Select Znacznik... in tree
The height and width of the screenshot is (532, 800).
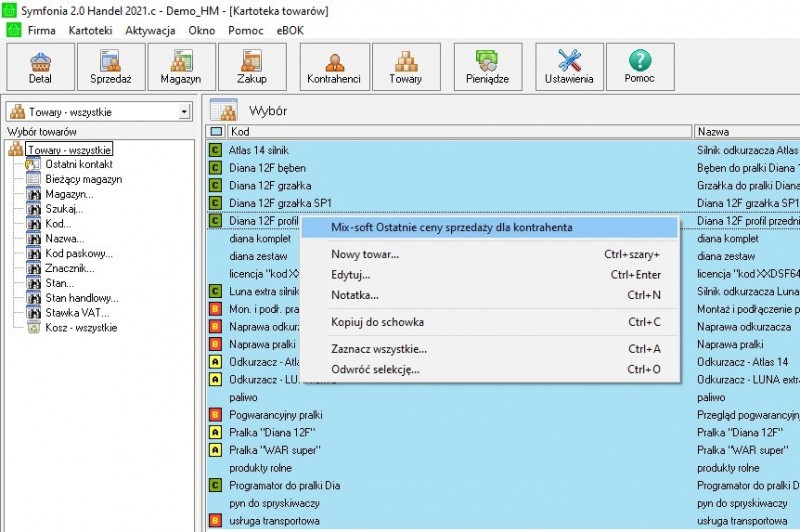(x=70, y=268)
